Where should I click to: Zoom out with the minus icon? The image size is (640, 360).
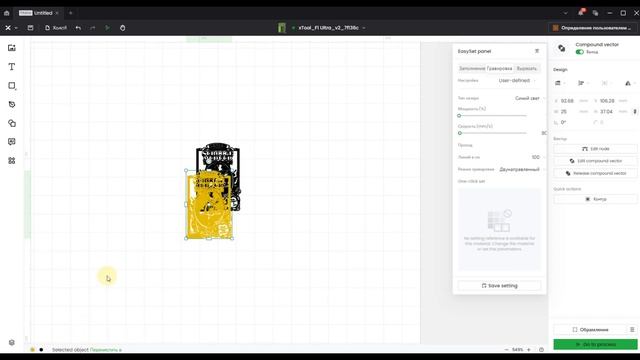click(x=507, y=350)
